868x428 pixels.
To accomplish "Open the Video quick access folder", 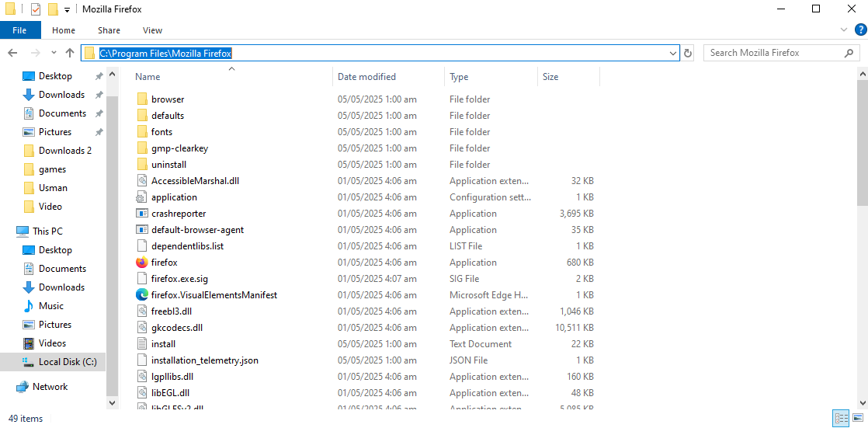I will click(x=50, y=207).
